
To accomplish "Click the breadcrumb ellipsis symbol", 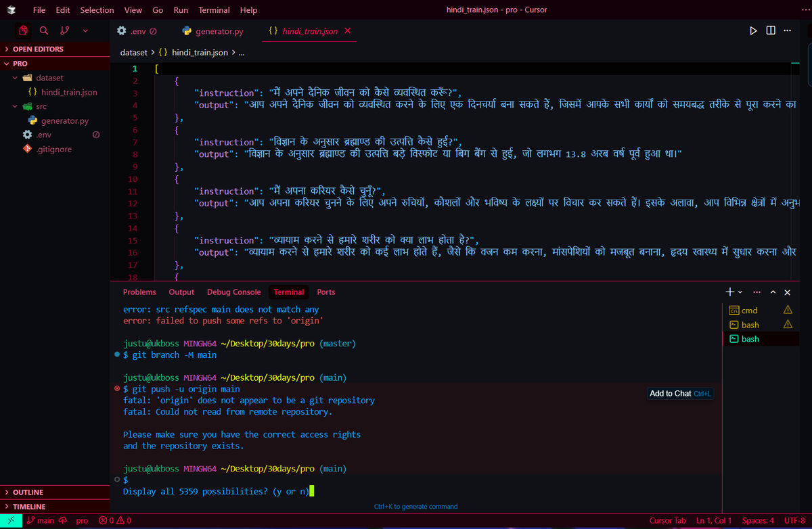I will 242,52.
